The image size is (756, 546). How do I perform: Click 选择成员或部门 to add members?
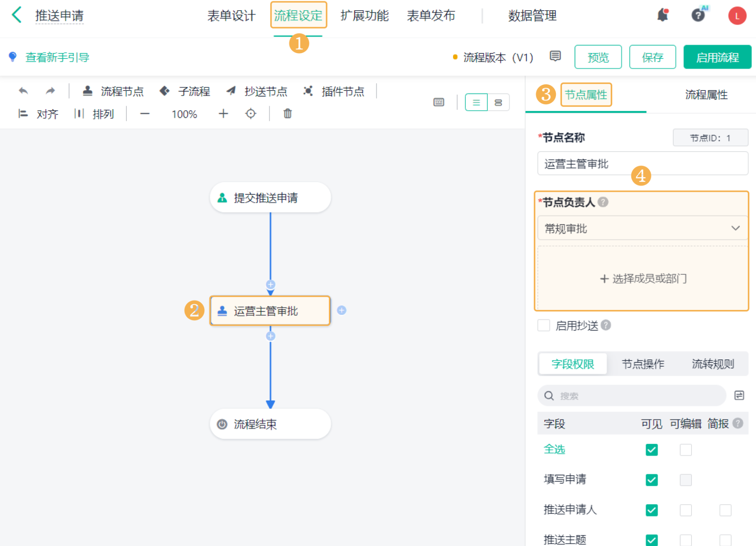(643, 279)
